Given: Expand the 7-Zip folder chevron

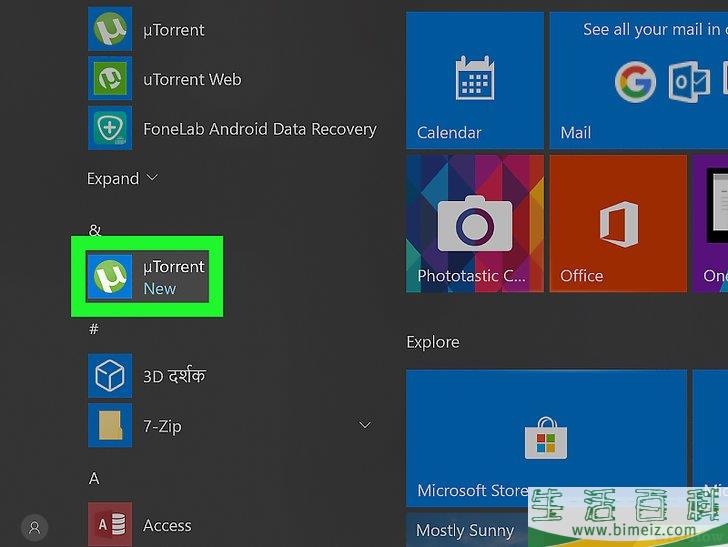Looking at the screenshot, I should point(365,425).
